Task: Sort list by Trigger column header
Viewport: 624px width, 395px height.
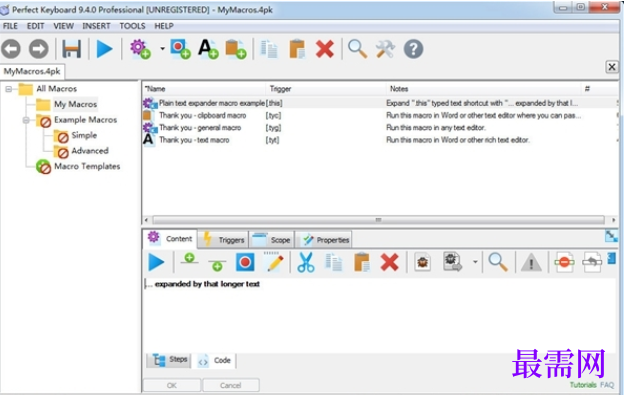Action: tap(325, 89)
